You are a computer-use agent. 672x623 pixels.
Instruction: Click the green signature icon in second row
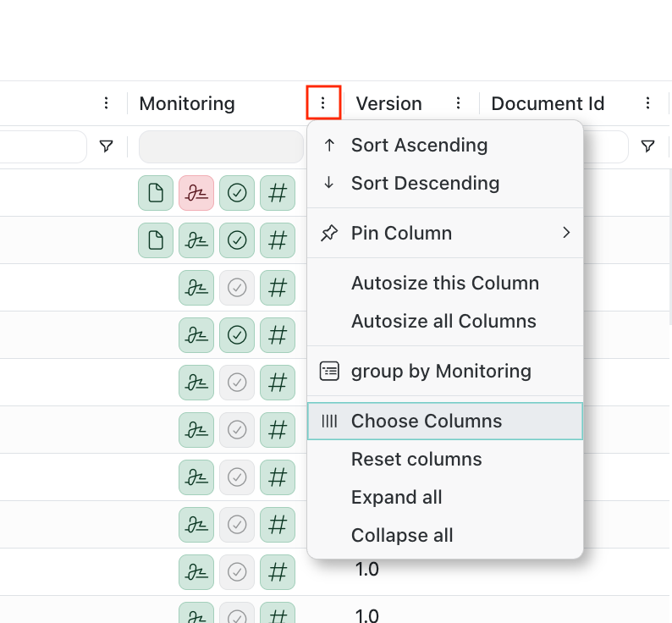[x=196, y=240]
